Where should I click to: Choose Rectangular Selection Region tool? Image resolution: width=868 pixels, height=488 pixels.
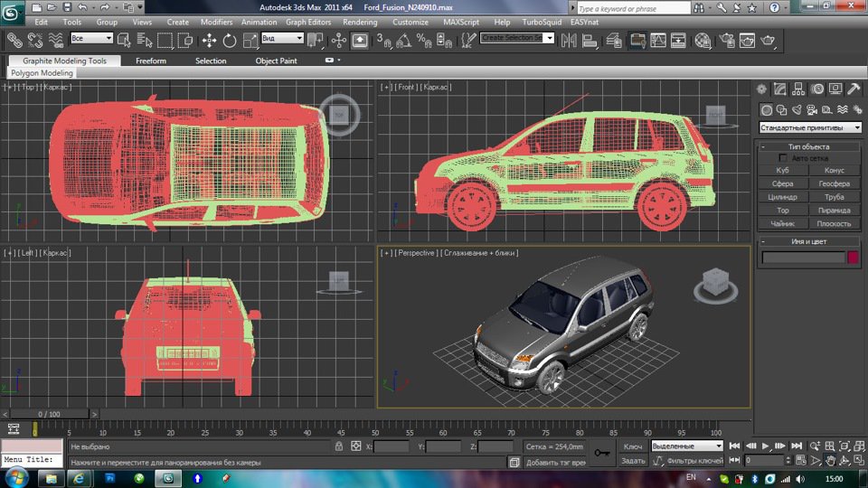(165, 40)
